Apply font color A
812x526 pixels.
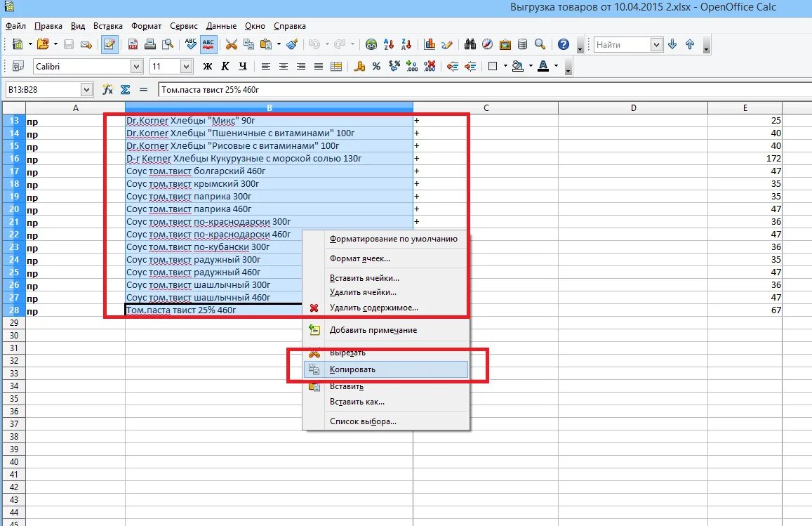pyautogui.click(x=543, y=66)
